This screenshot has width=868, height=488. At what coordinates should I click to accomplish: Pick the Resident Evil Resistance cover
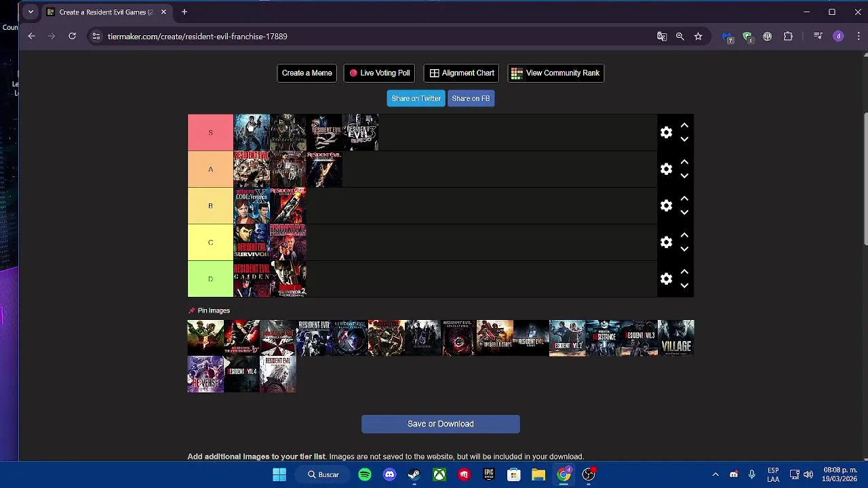click(604, 338)
